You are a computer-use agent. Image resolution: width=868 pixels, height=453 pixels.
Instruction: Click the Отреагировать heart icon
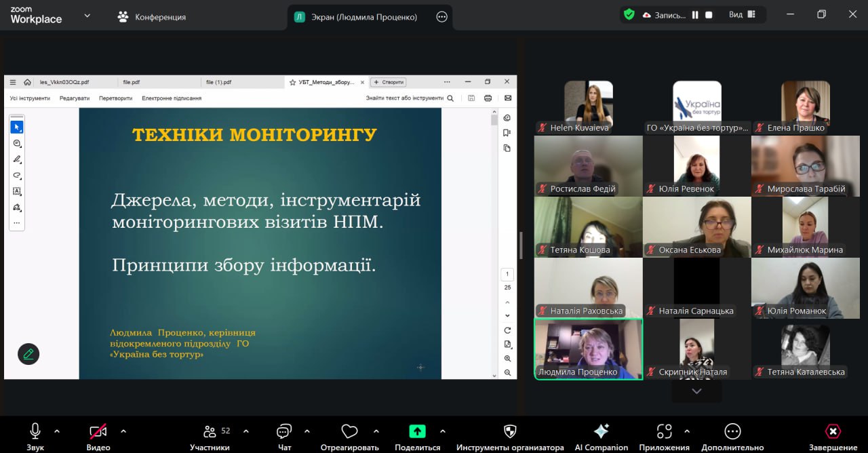pyautogui.click(x=349, y=431)
